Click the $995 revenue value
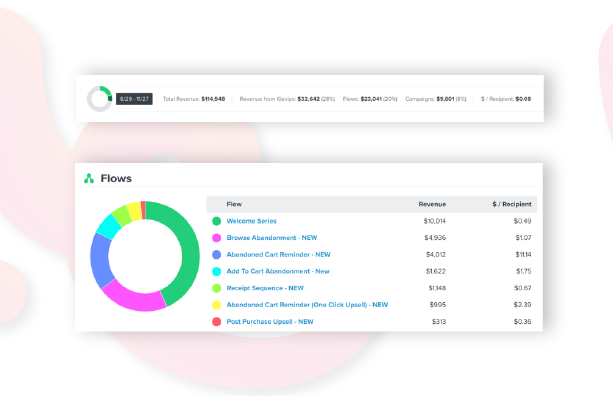The height and width of the screenshot is (396, 613). (438, 305)
